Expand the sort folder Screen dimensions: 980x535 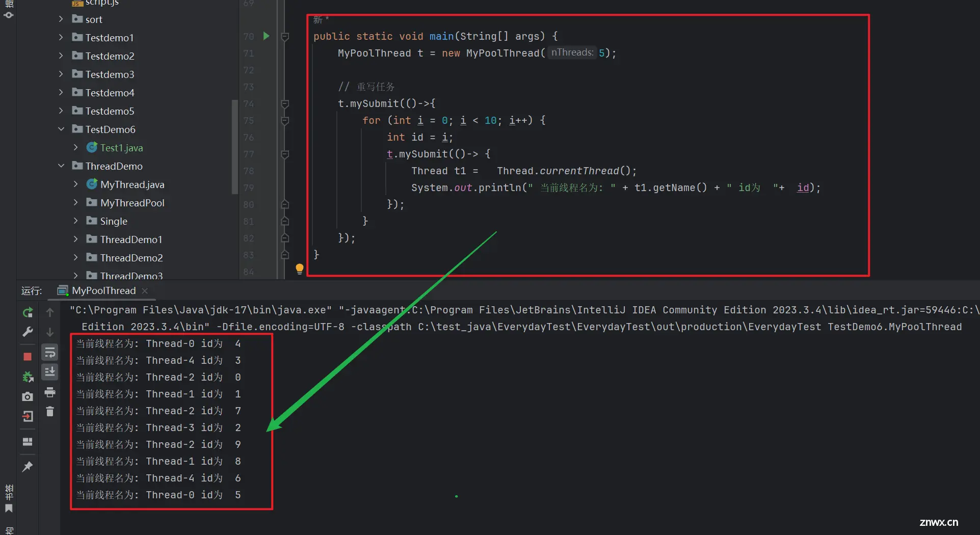[x=61, y=19]
